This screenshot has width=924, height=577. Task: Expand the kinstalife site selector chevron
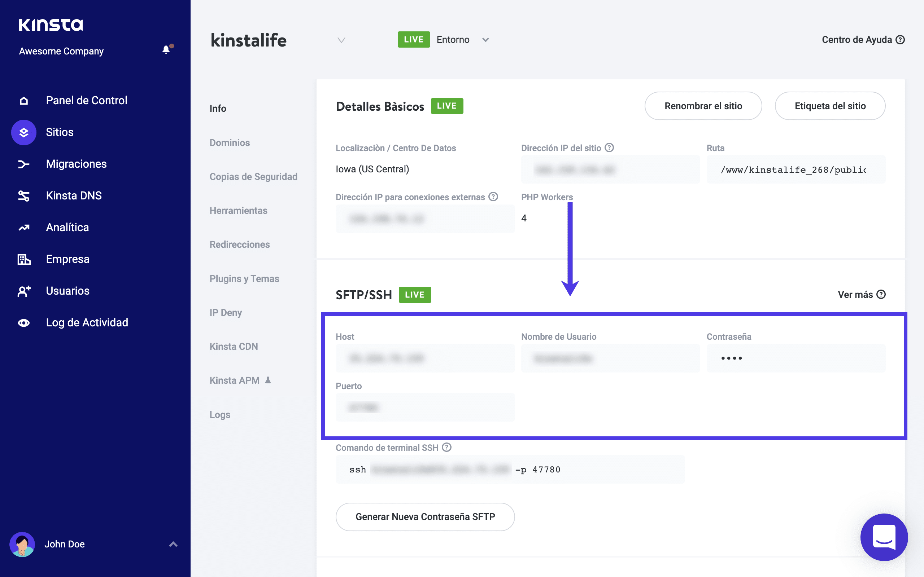(341, 40)
